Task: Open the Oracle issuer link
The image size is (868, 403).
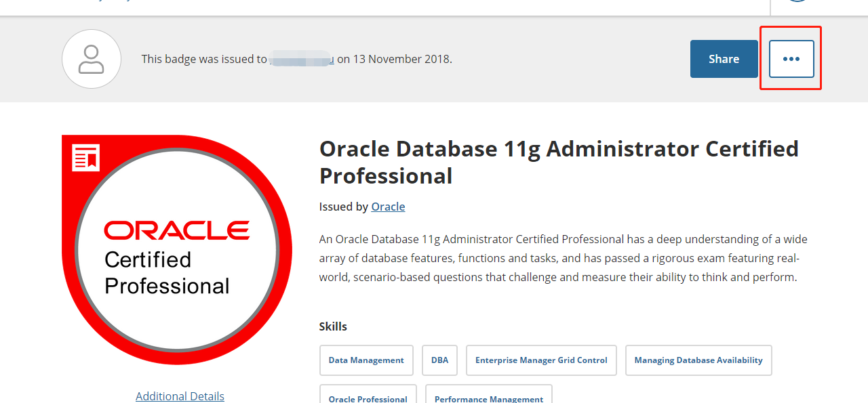Action: 388,206
